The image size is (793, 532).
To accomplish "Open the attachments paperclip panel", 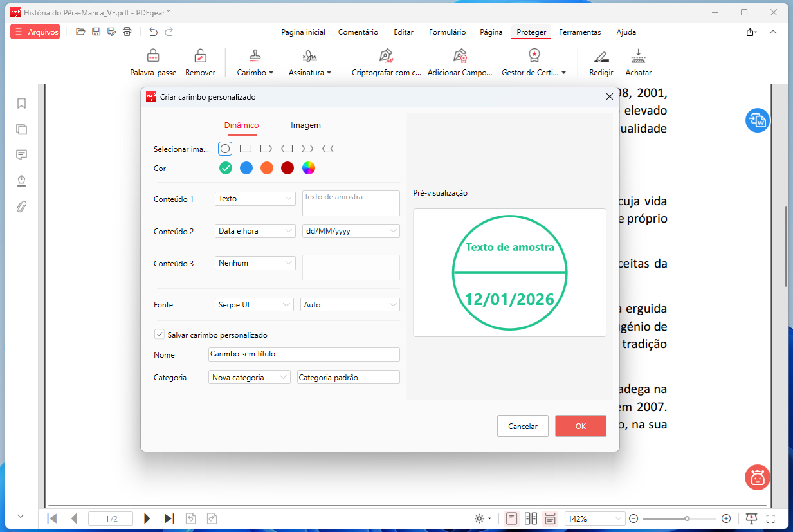I will [21, 206].
